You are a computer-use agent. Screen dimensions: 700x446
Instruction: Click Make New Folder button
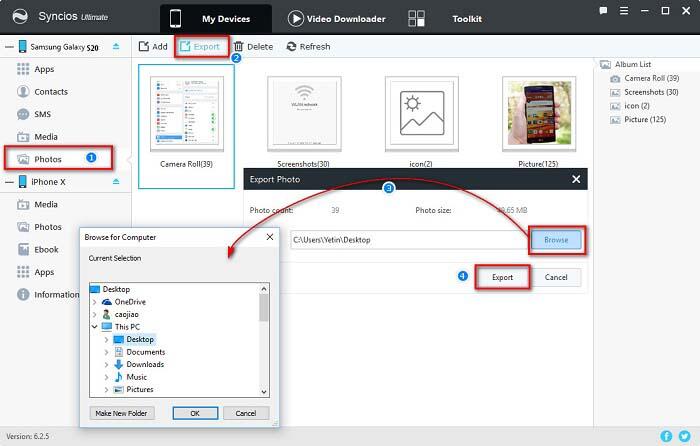pos(123,412)
